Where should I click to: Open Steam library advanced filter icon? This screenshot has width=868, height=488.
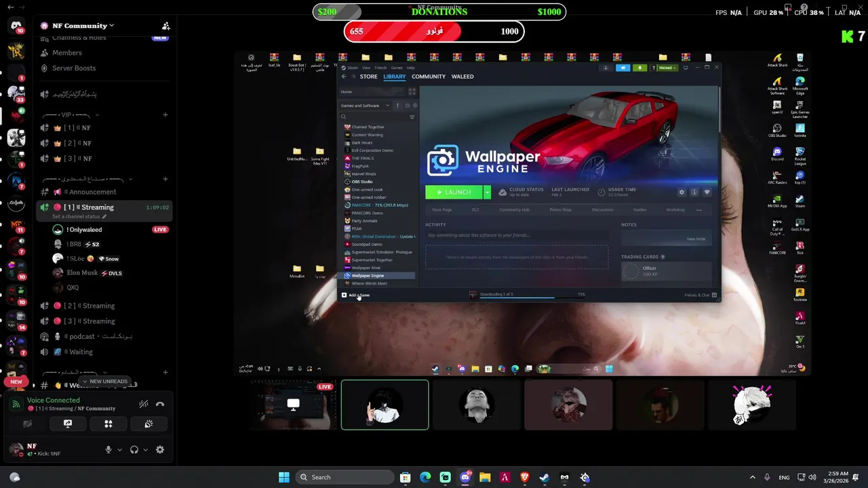coord(412,117)
